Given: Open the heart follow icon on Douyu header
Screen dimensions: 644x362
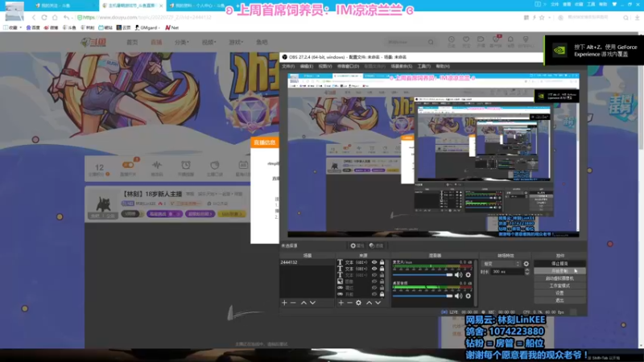Looking at the screenshot, I should point(466,39).
